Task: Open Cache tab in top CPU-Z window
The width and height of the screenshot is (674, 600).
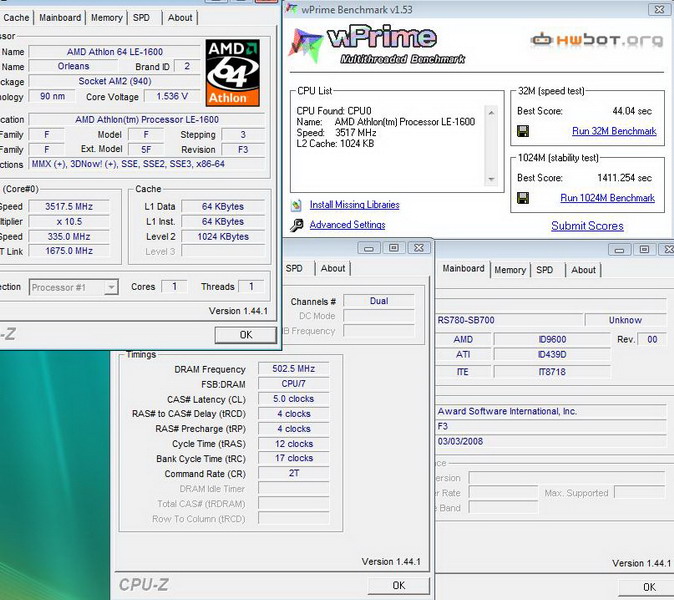Action: [x=16, y=18]
